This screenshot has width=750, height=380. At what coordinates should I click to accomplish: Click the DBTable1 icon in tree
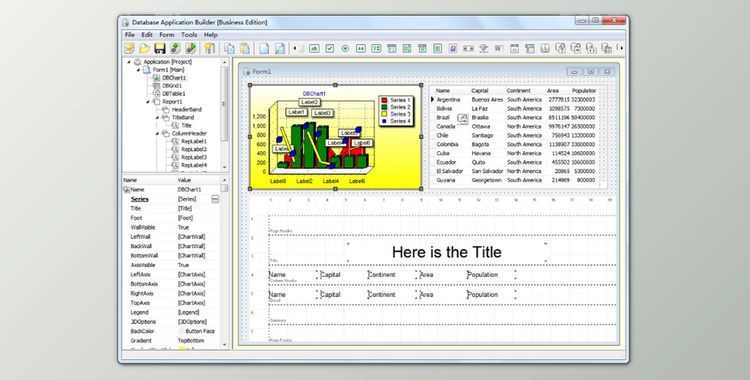156,94
